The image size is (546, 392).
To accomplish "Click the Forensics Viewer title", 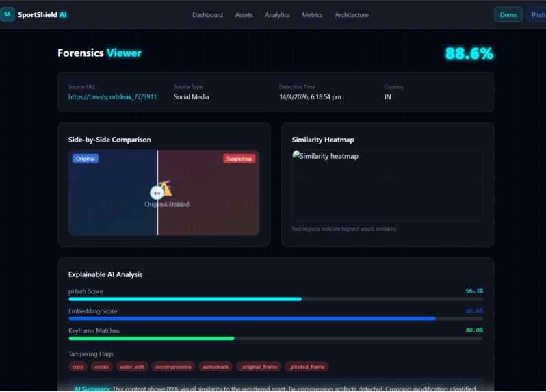I will 99,53.
